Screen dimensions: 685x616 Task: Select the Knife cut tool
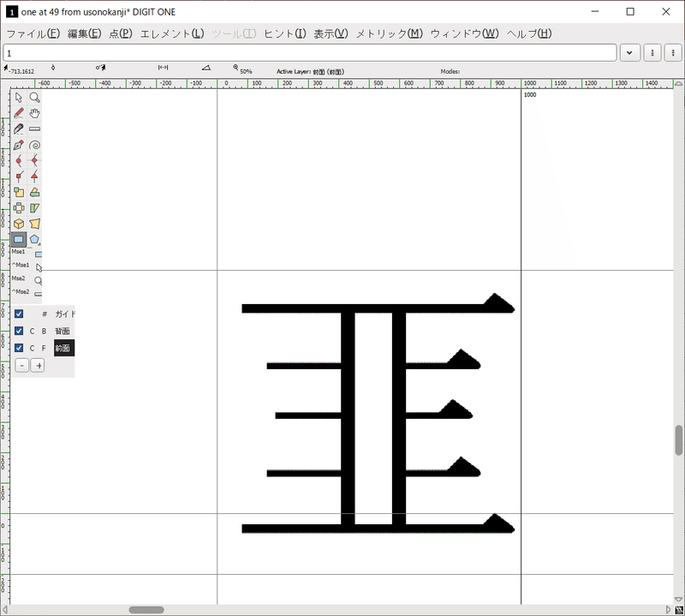[18, 129]
